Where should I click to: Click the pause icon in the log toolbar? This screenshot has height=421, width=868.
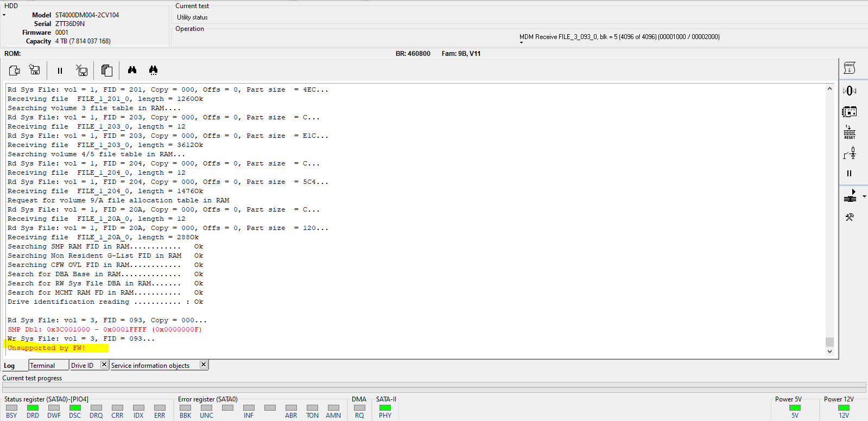click(x=60, y=71)
